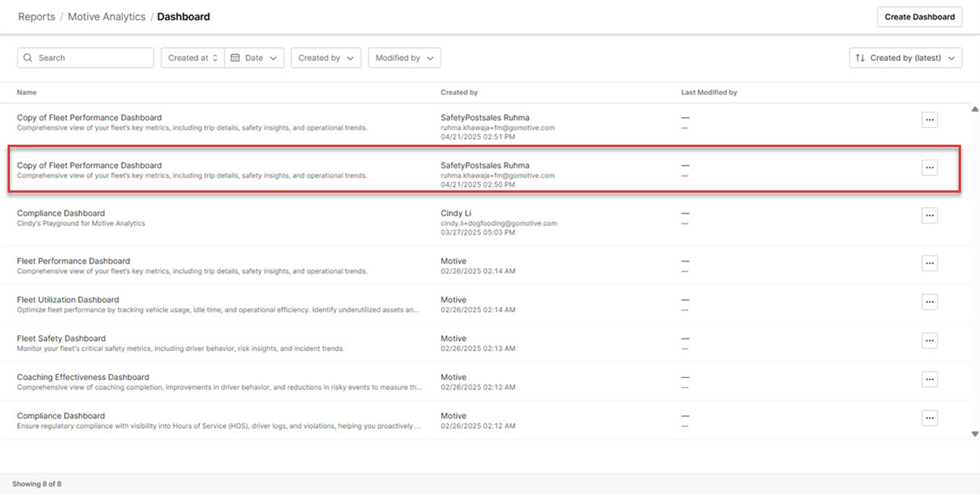Image resolution: width=980 pixels, height=495 pixels.
Task: Open more options for Motive's Fleet Performance Dashboard
Action: [929, 263]
